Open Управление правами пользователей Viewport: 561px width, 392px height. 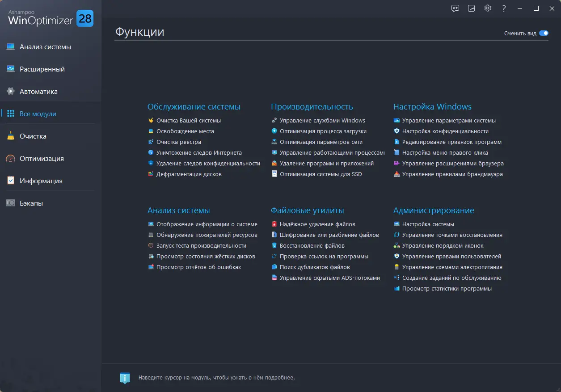point(451,257)
